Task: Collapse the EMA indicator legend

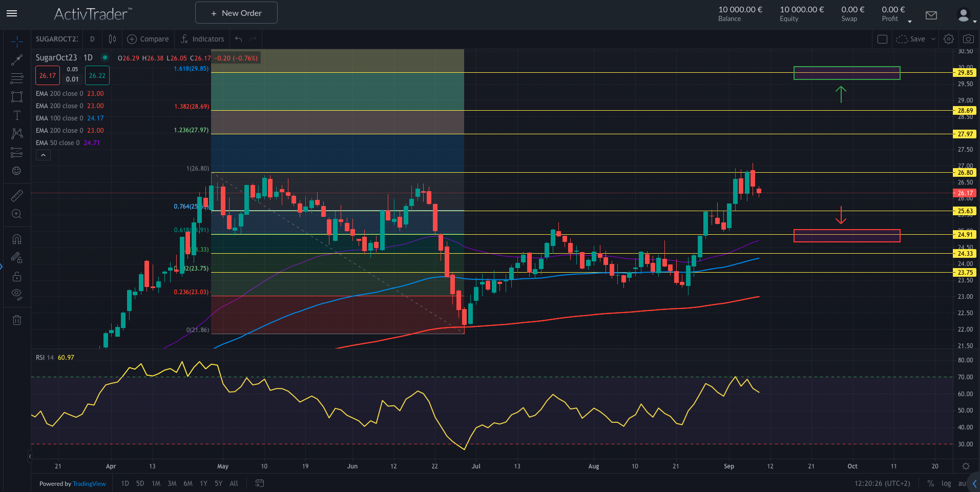Action: click(43, 155)
